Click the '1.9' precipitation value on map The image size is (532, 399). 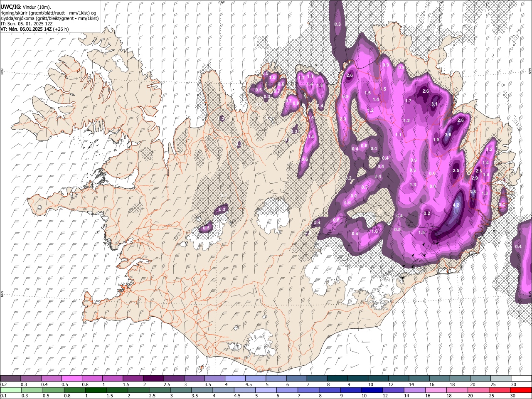(x=436, y=140)
